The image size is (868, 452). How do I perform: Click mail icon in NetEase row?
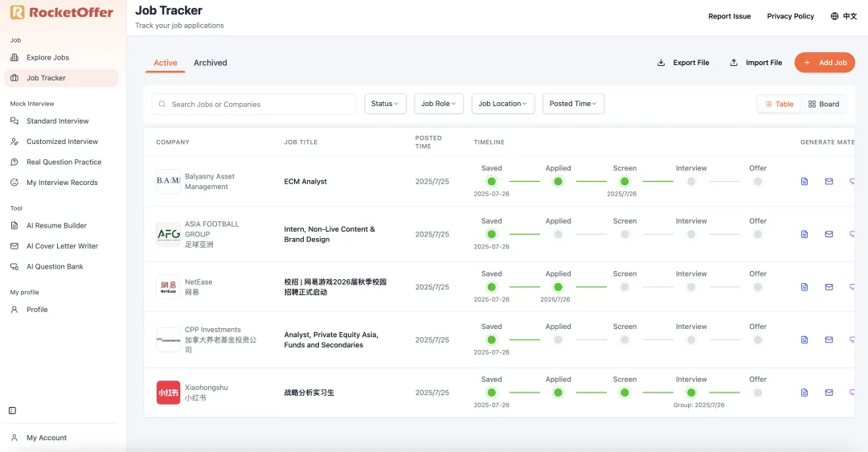pyautogui.click(x=829, y=287)
